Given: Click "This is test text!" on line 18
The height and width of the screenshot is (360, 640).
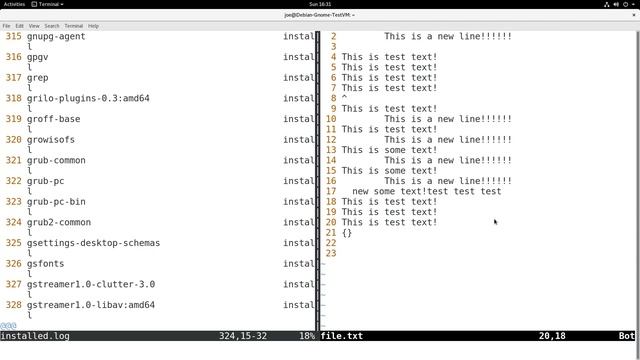Looking at the screenshot, I should point(389,202).
